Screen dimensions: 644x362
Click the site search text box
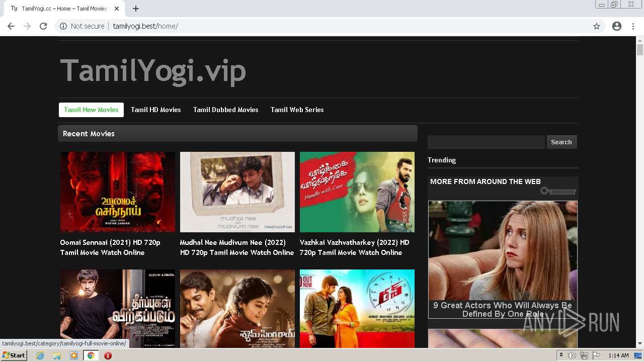(486, 142)
